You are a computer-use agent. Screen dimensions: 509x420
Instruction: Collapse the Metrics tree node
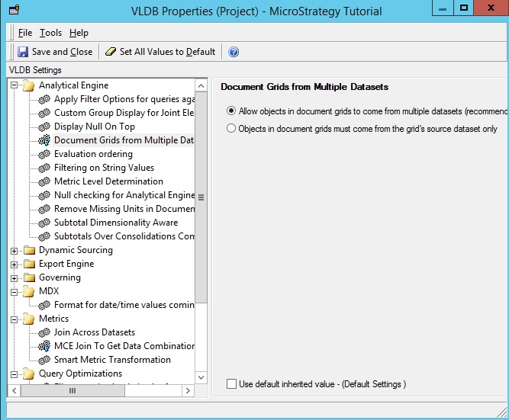coord(14,319)
